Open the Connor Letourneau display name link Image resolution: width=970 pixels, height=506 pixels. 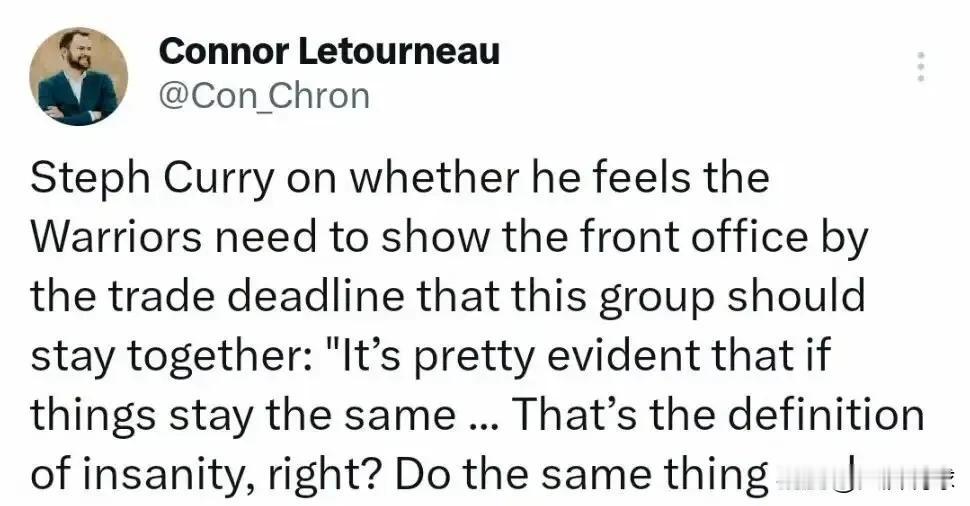pos(329,51)
